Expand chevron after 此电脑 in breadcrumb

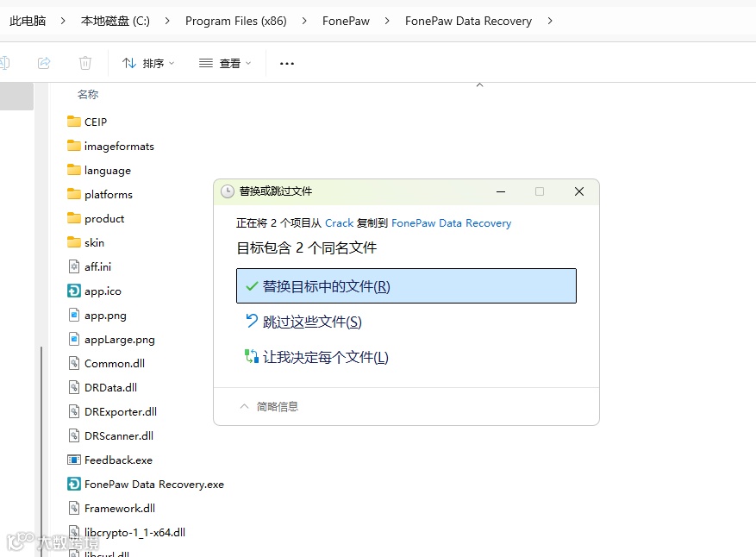(63, 21)
